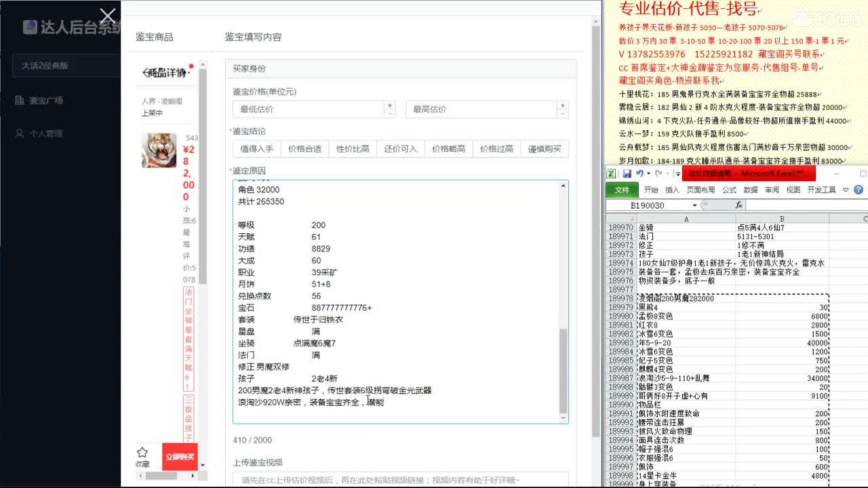Click the Excel help question mark icon
868x488 pixels.
point(859,190)
